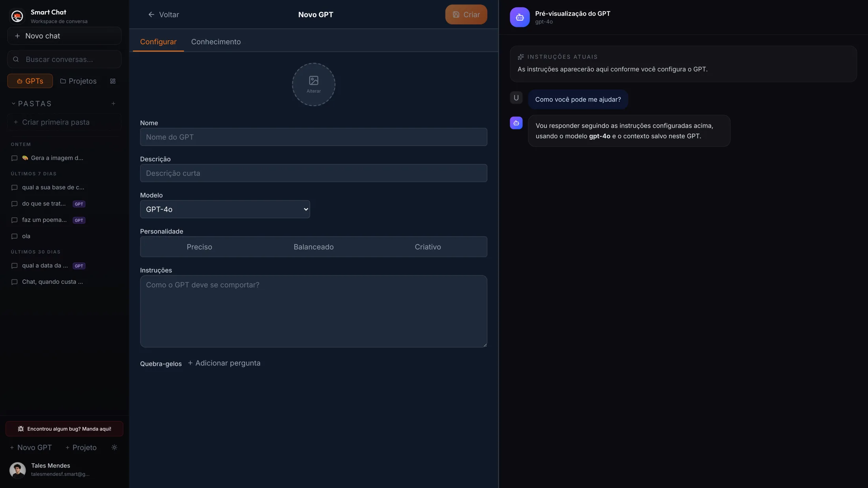The image size is (868, 488).
Task: Click the back arrow beside Voltar
Action: [152, 14]
